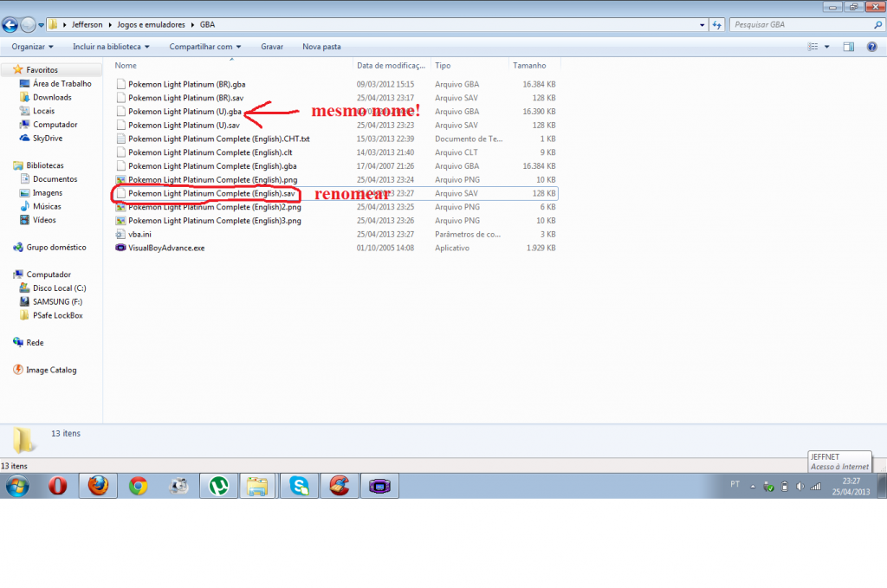The height and width of the screenshot is (588, 887).
Task: Select Pokemon Light Platinum (BR).sav file
Action: click(335, 98)
